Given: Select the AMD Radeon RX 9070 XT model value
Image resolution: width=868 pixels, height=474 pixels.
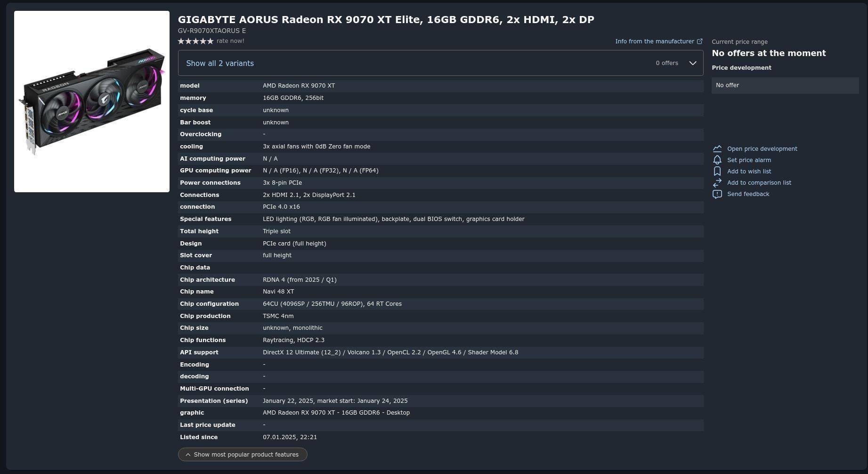Looking at the screenshot, I should click(x=299, y=86).
